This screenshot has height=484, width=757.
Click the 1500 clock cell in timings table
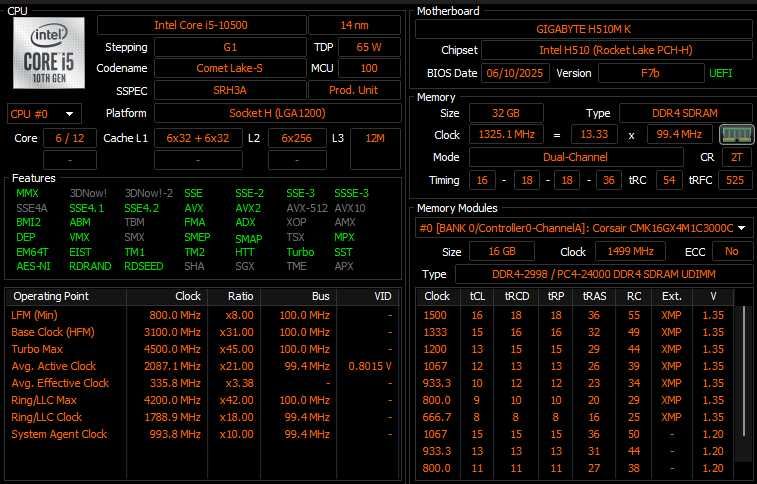(x=435, y=316)
